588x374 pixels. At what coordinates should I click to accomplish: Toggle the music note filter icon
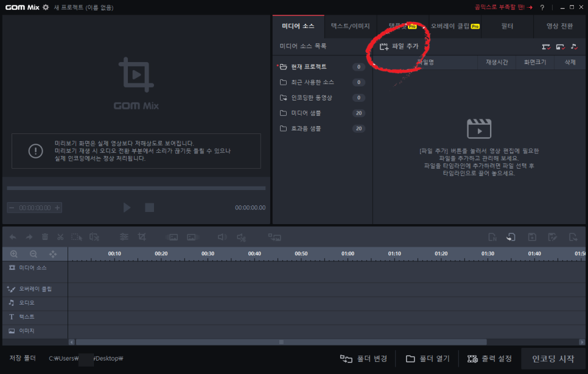574,46
